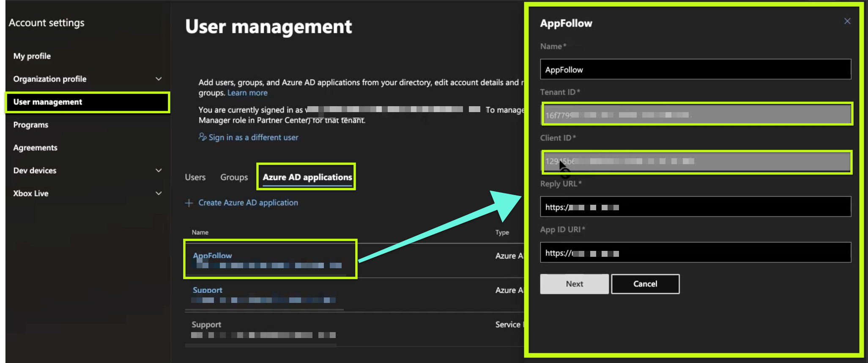Open the Support Azure AD application link

(207, 290)
